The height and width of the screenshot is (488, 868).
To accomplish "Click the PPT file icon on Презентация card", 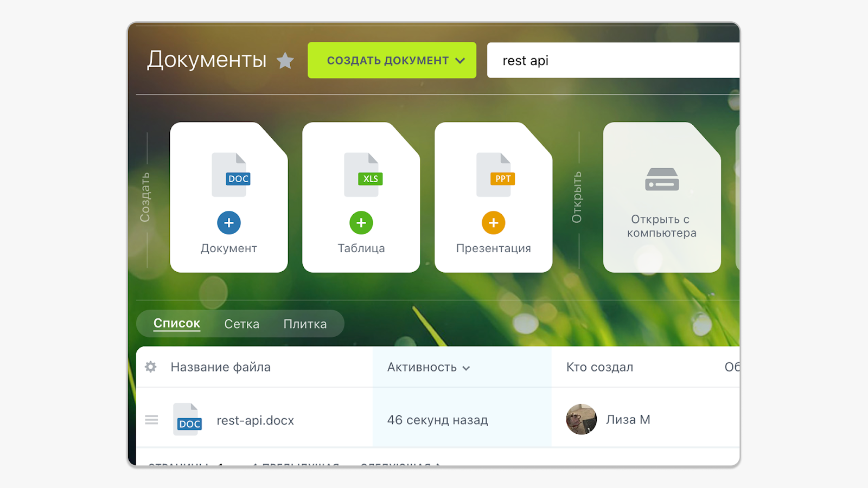I will [x=496, y=175].
